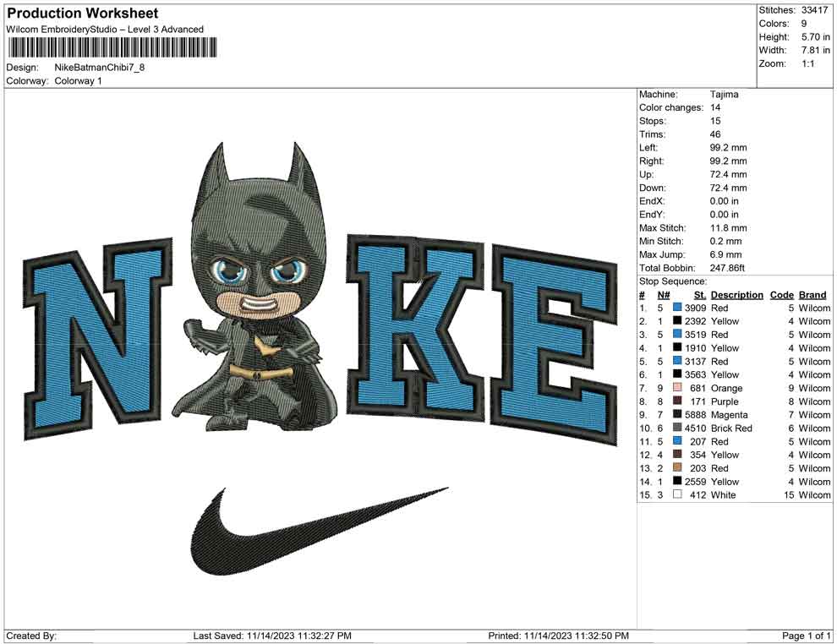
Task: Click the chibi Batman figure in the design
Action: coord(256,288)
